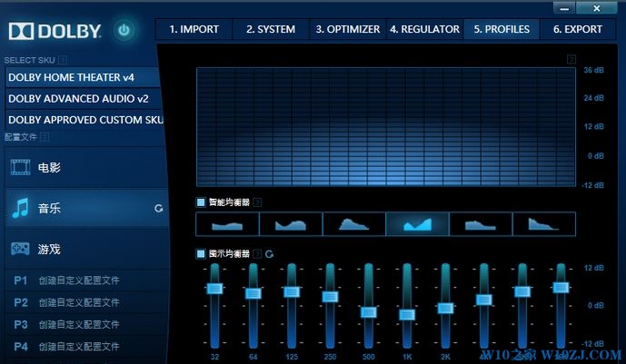Click the gamepad icon for 游戏

tap(20, 249)
